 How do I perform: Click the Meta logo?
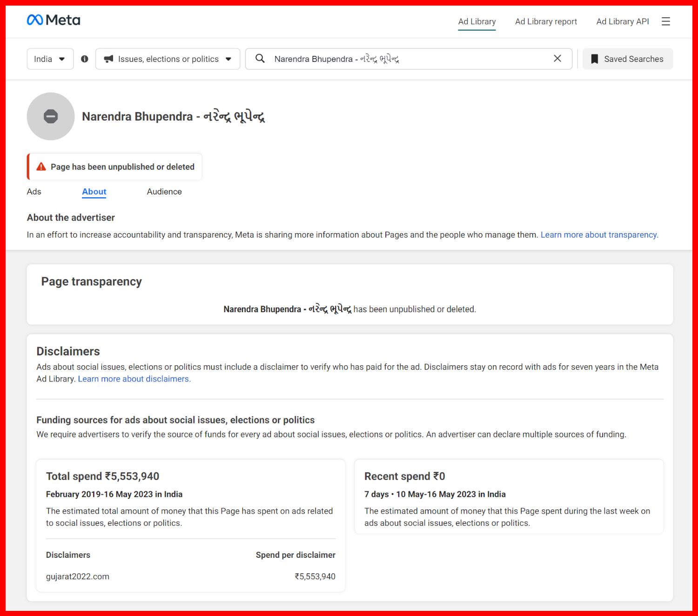54,20
